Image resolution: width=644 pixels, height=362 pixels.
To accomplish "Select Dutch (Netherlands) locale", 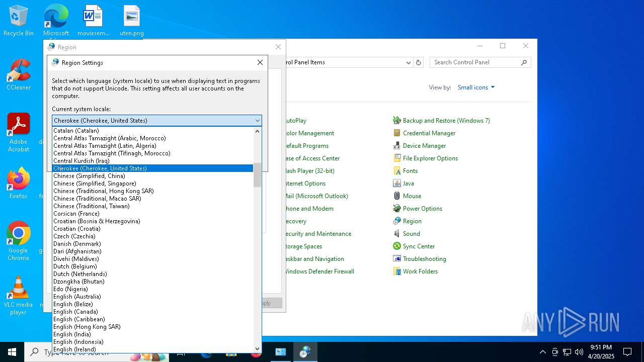I will 153,274.
